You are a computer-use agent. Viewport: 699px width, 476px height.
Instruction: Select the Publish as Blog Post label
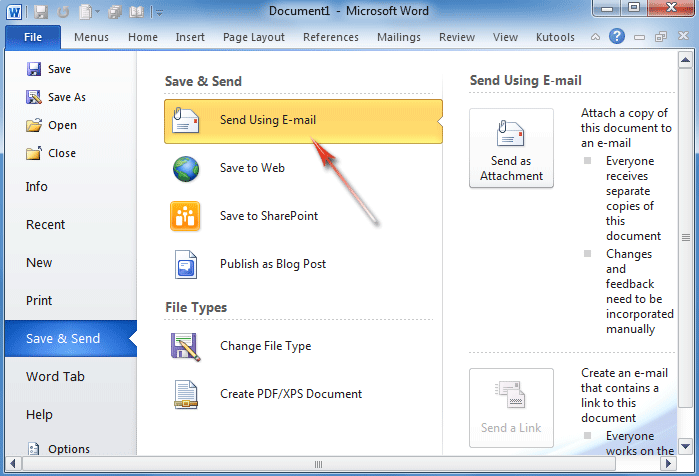(x=273, y=264)
